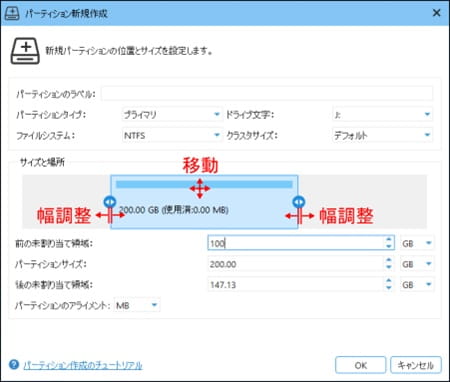Open the ファイルシステム NTFS dropdown
The image size is (450, 382).
[x=172, y=135]
